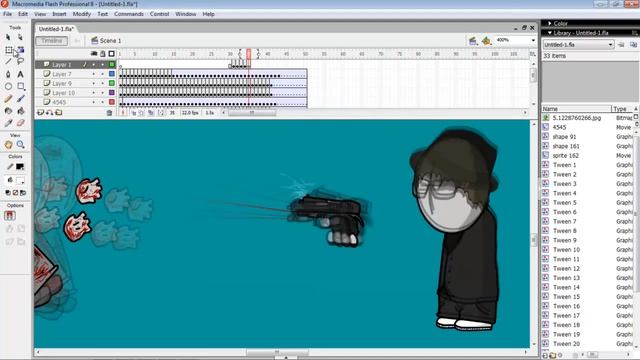Click the Delete Layer trash icon

pos(109,113)
